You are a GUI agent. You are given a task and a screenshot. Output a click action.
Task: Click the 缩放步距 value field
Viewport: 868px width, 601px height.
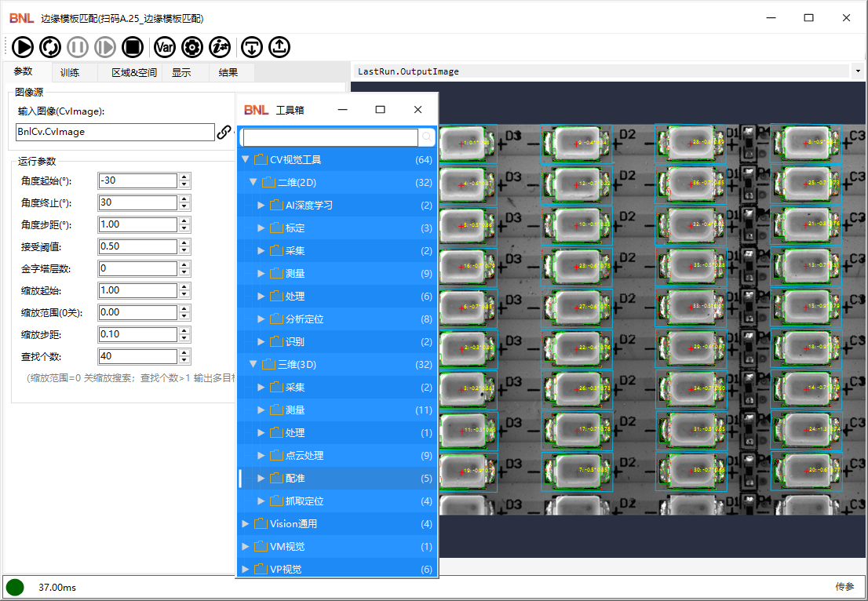tap(138, 334)
